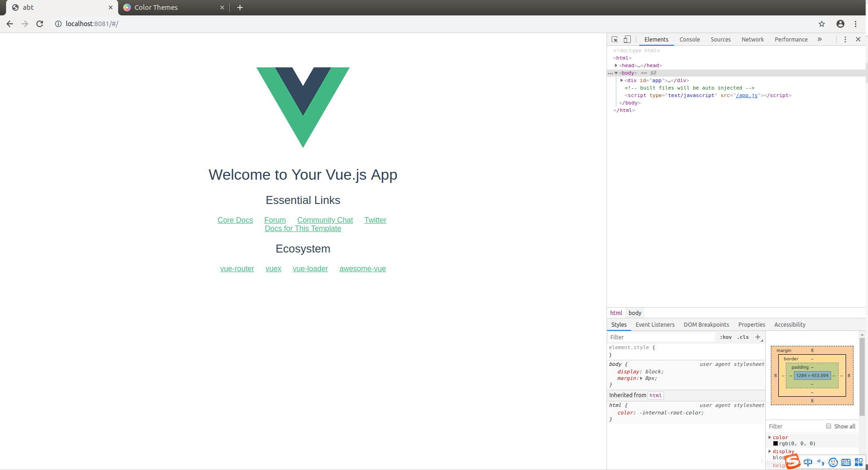The width and height of the screenshot is (868, 470).
Task: Open the Chrome three-dot menu
Action: 855,24
